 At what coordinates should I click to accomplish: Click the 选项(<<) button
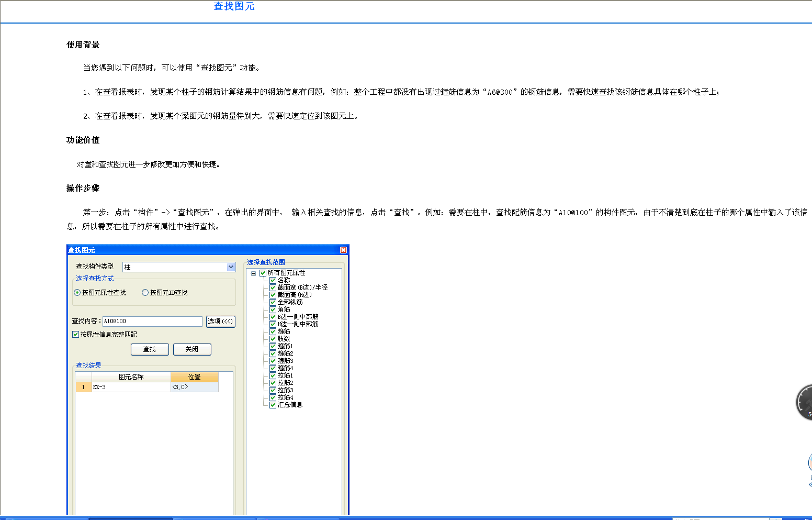coord(221,322)
